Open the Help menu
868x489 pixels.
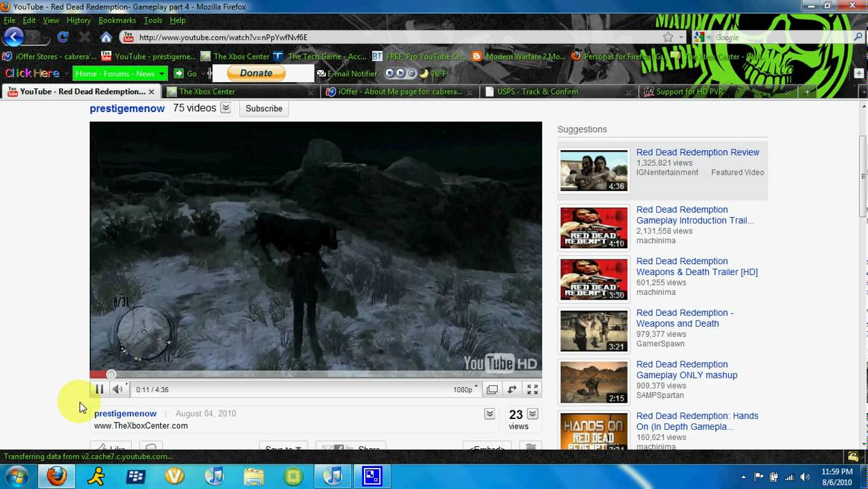pos(178,20)
